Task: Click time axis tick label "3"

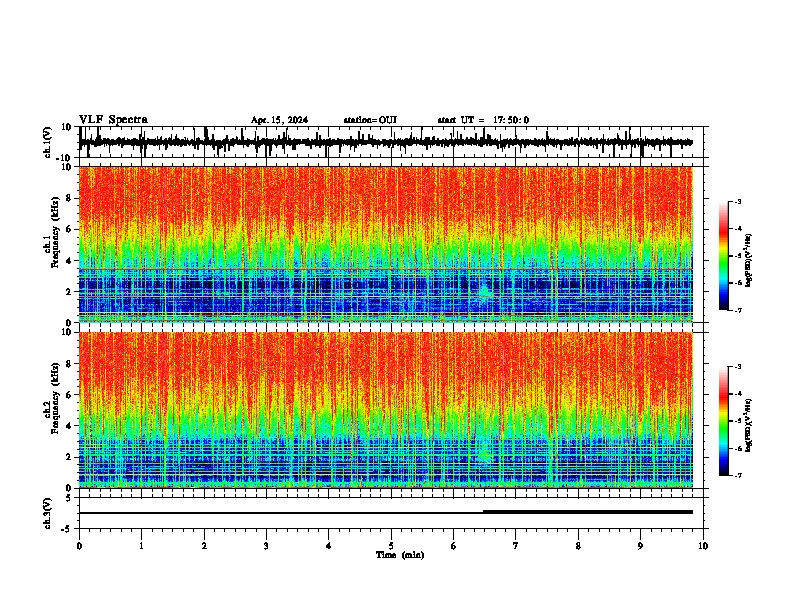Action: (x=266, y=546)
